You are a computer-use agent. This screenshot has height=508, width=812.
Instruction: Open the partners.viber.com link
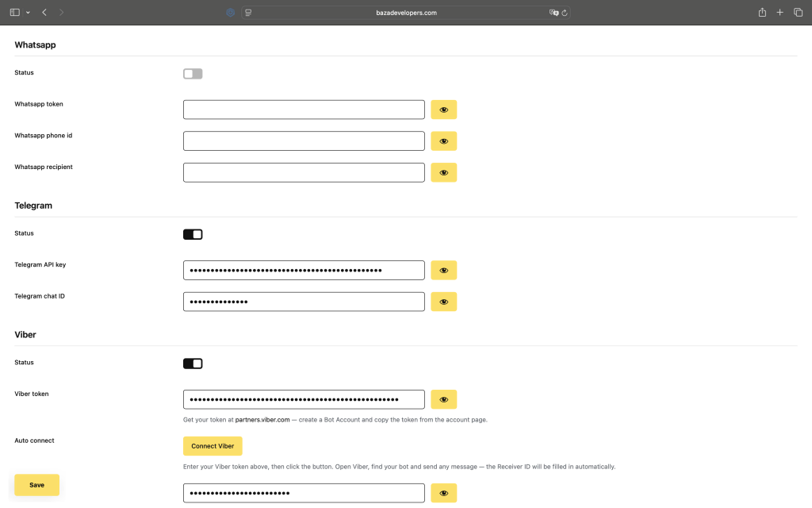262,420
